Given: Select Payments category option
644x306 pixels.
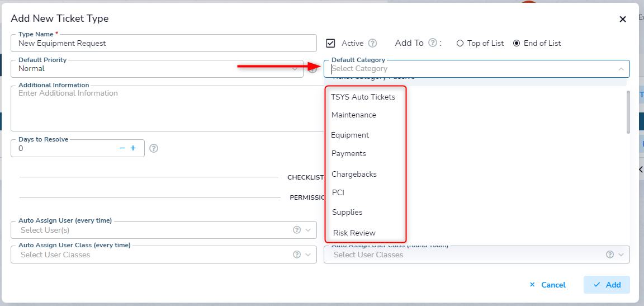Looking at the screenshot, I should point(349,154).
